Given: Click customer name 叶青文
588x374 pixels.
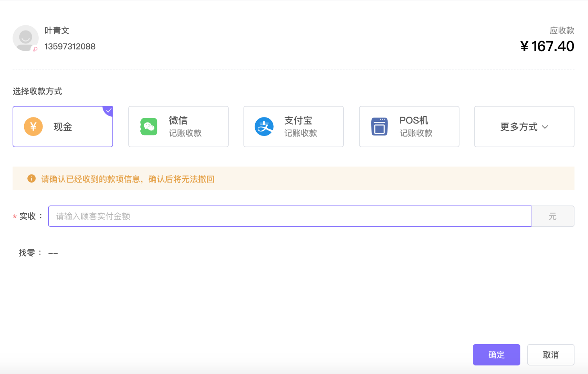Looking at the screenshot, I should coord(57,31).
